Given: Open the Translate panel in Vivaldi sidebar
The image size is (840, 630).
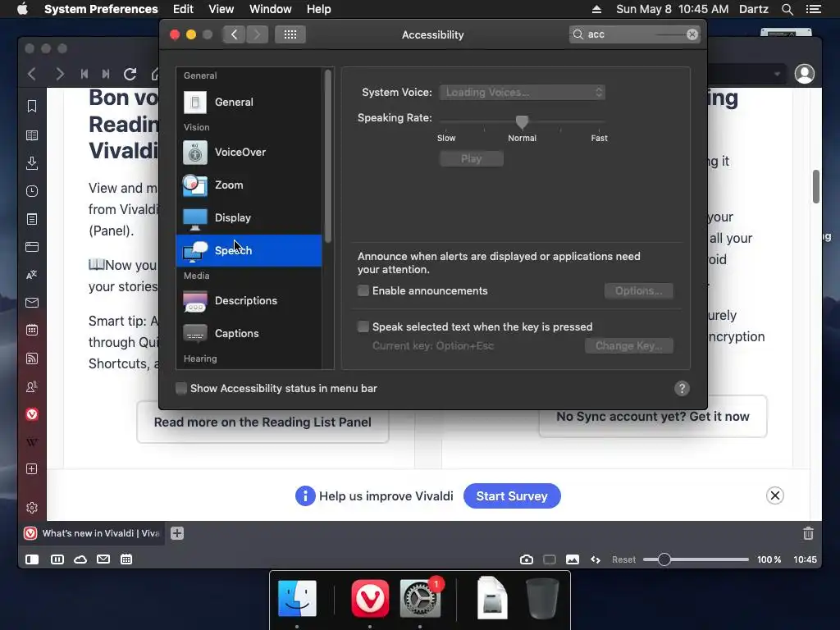Looking at the screenshot, I should tap(32, 275).
